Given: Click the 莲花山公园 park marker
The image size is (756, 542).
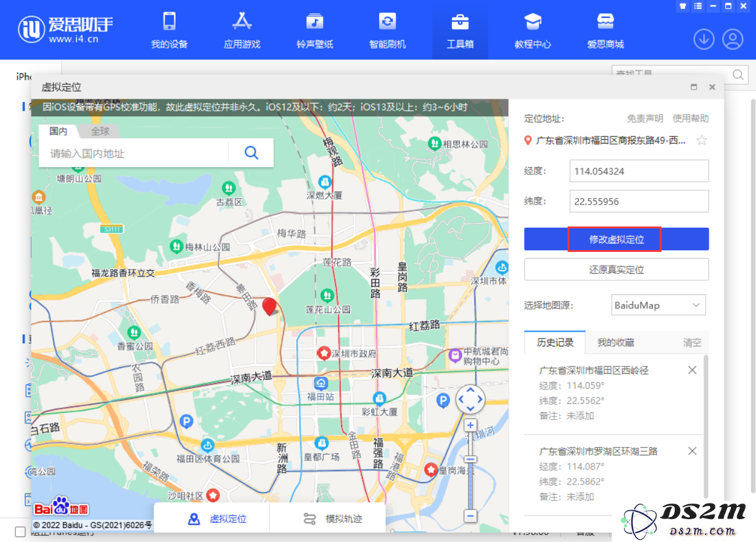Looking at the screenshot, I should click(327, 296).
